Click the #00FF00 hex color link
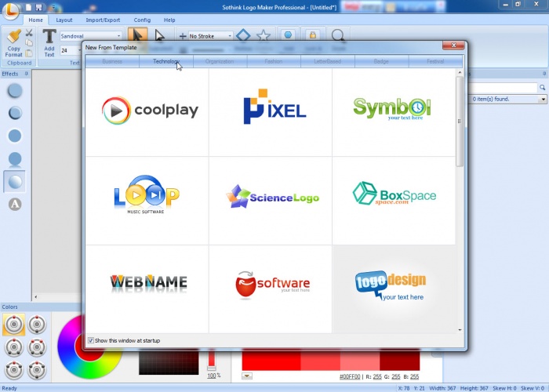This screenshot has width=549, height=392. [x=350, y=376]
